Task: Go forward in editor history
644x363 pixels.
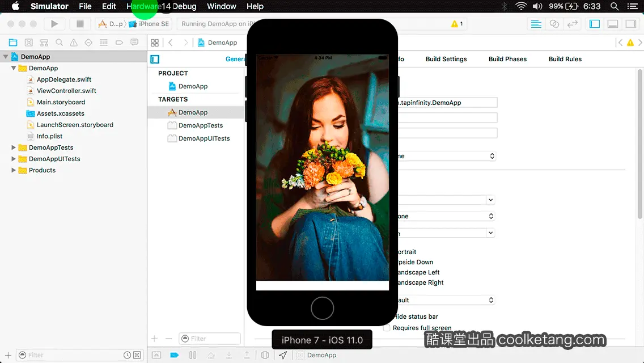Action: (185, 43)
